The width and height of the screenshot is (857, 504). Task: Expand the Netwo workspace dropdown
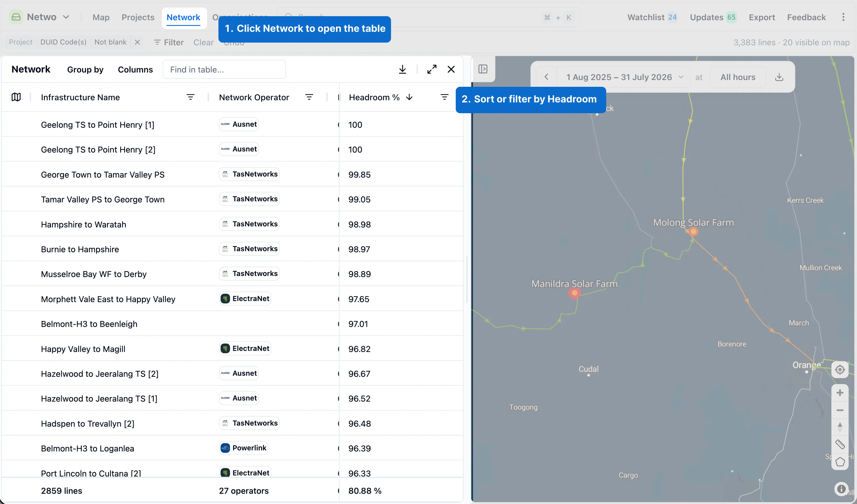66,17
